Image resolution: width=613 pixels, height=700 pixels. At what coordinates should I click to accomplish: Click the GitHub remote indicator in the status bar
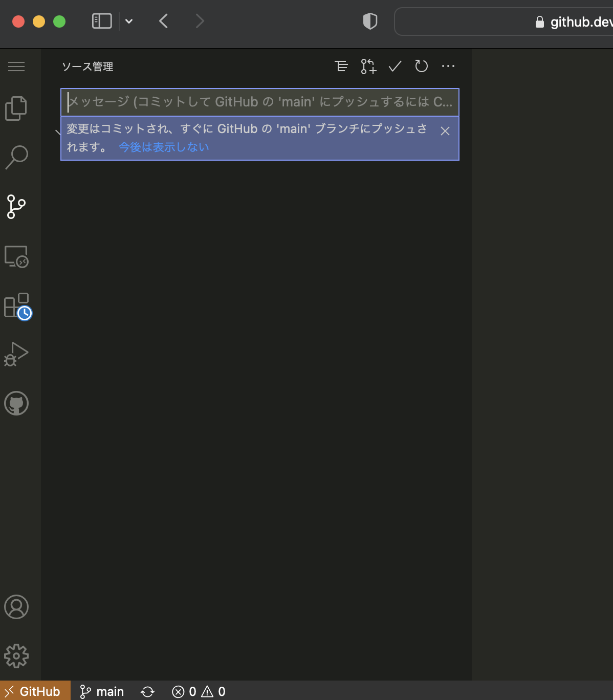35,691
